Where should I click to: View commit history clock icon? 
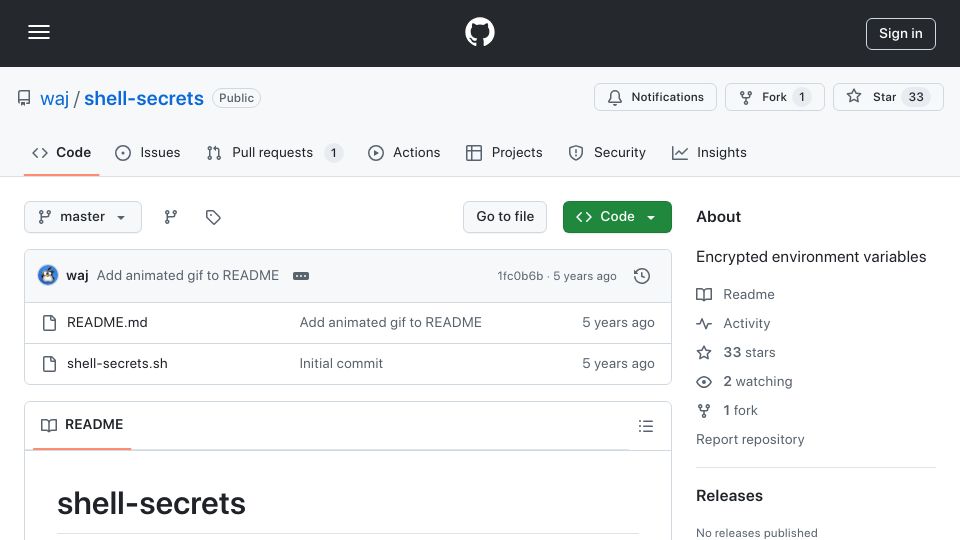coord(642,276)
